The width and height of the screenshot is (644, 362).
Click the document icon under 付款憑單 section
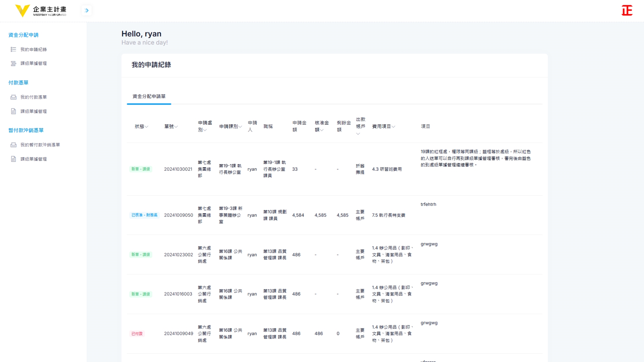point(13,111)
